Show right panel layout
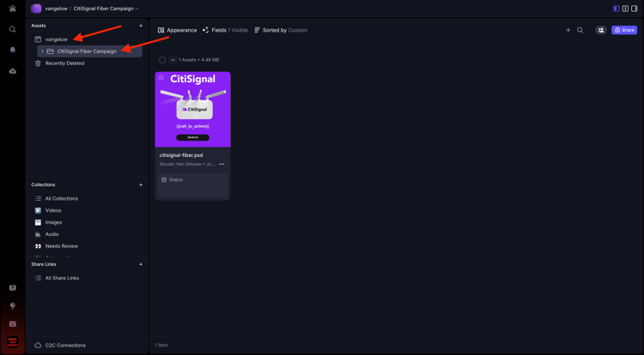The width and height of the screenshot is (644, 355). click(x=635, y=9)
